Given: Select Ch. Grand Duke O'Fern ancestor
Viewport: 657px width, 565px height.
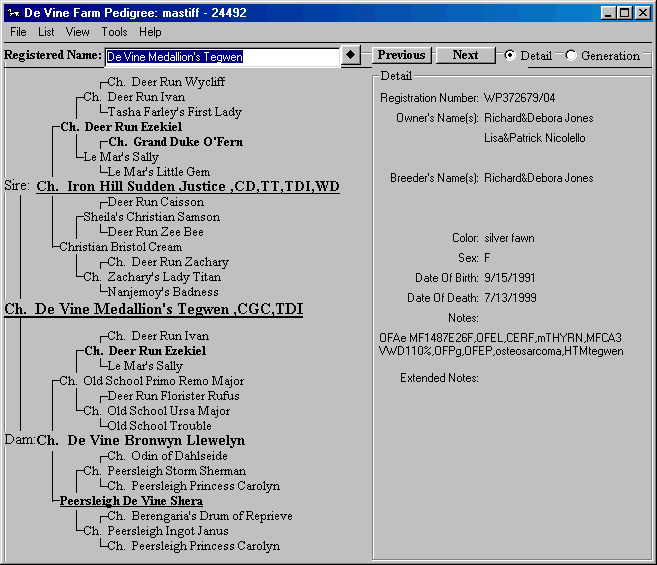Looking at the screenshot, I should tap(175, 142).
